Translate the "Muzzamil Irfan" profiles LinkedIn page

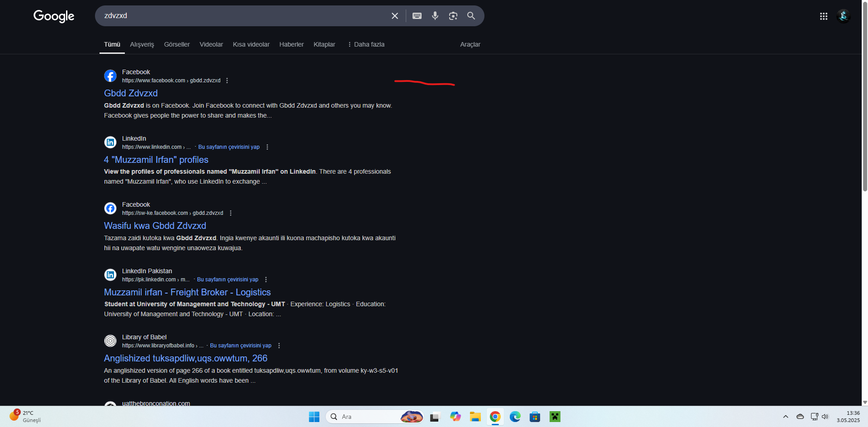(229, 147)
